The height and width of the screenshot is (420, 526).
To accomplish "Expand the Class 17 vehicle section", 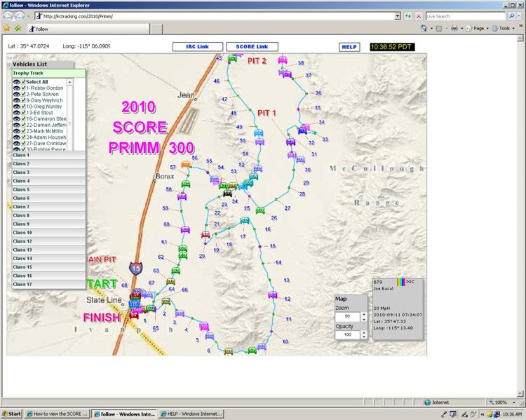I will [48, 285].
